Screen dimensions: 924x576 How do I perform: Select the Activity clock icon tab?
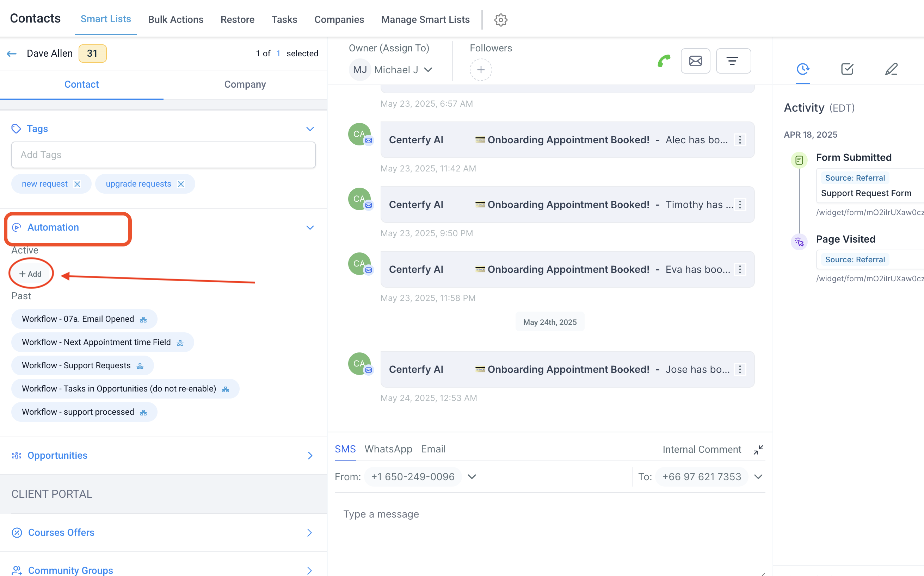(x=803, y=69)
